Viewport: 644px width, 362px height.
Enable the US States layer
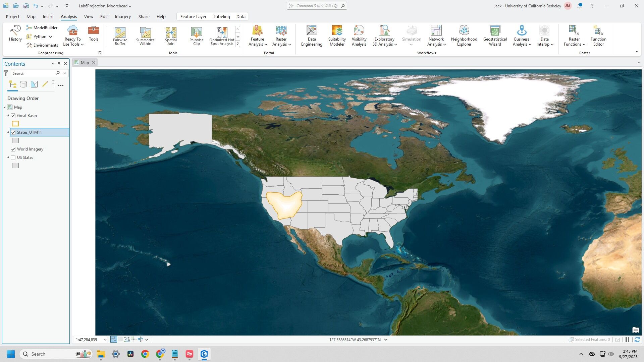(13, 158)
